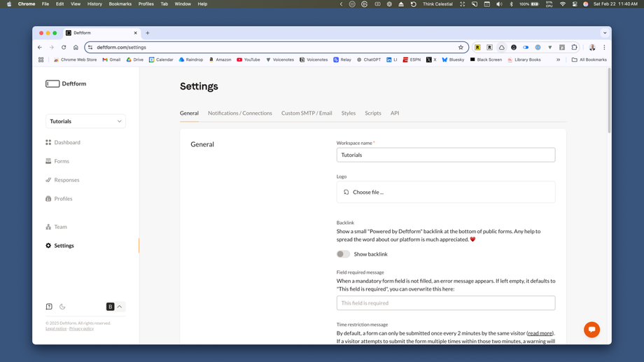The width and height of the screenshot is (644, 362).
Task: Reload the page in Chrome
Action: (64, 47)
